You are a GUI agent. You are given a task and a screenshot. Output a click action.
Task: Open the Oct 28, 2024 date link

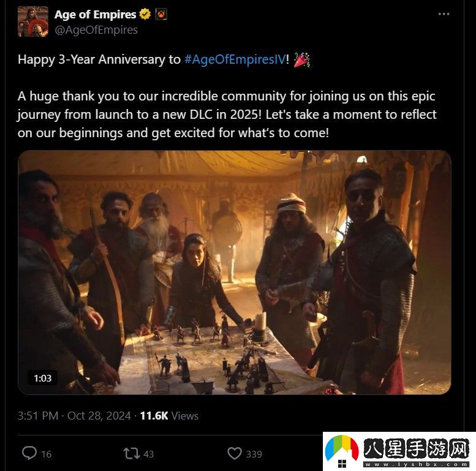[x=99, y=416]
